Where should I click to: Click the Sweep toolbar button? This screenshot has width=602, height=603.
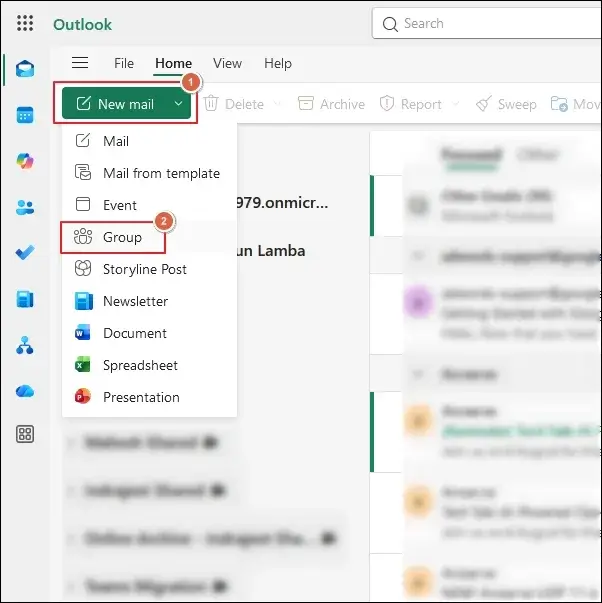coord(506,104)
